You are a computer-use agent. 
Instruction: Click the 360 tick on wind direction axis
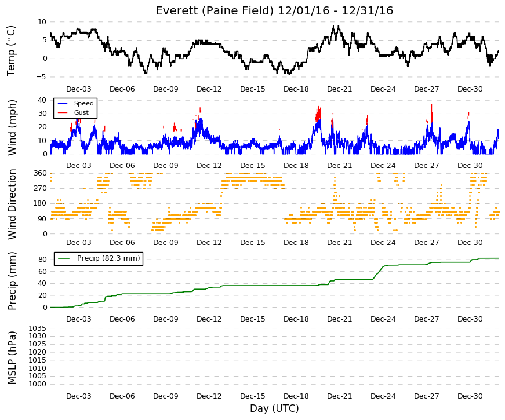point(40,173)
